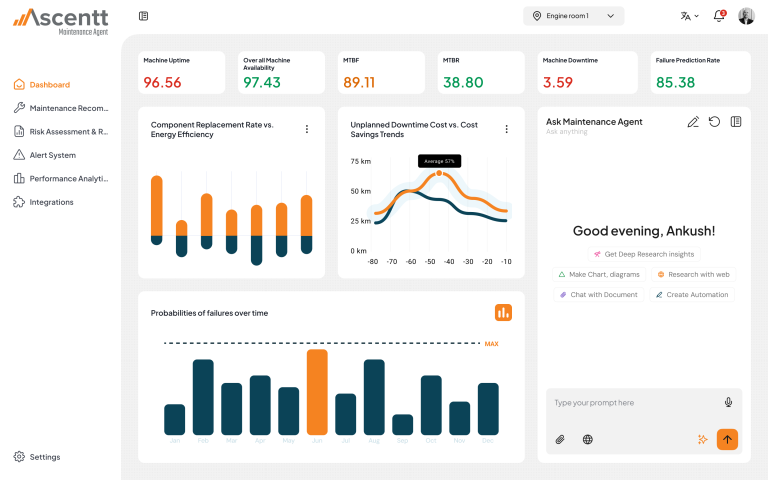768x480 pixels.
Task: Open options menu for Component Replacement Rate chart
Action: pyautogui.click(x=307, y=129)
